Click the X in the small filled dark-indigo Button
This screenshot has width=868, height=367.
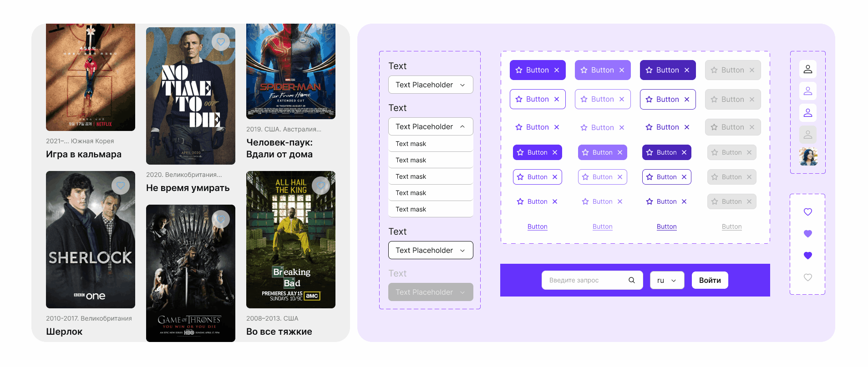(x=684, y=152)
